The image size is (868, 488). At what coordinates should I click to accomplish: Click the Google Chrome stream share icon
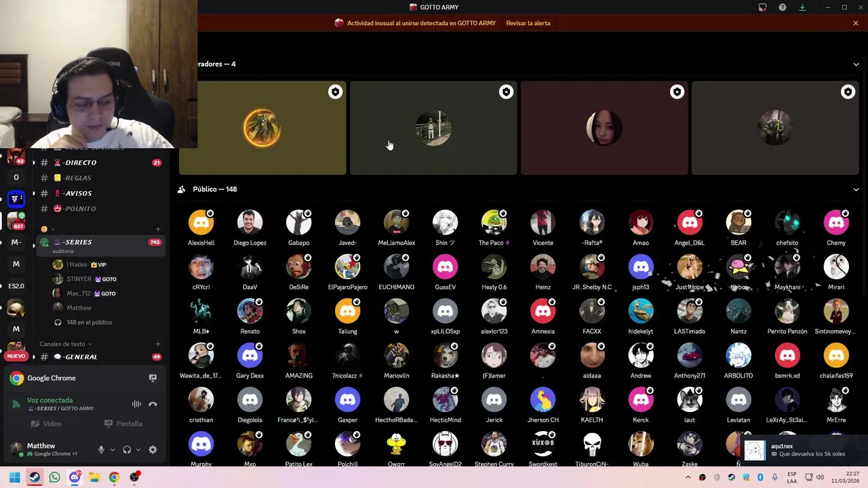pos(153,378)
